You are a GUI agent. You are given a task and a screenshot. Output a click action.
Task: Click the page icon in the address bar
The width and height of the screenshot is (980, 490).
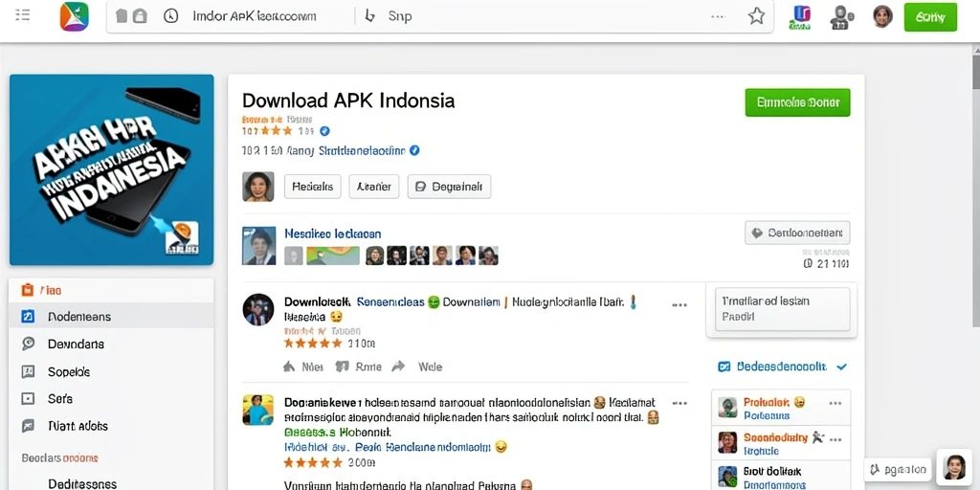(x=122, y=16)
